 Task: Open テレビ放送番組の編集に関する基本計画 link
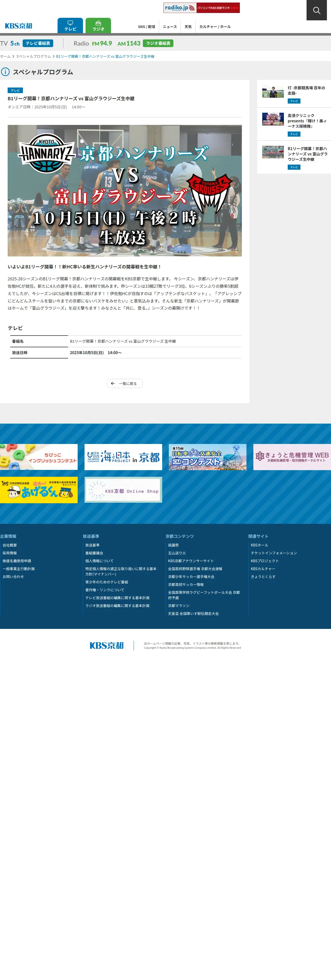tap(117, 598)
